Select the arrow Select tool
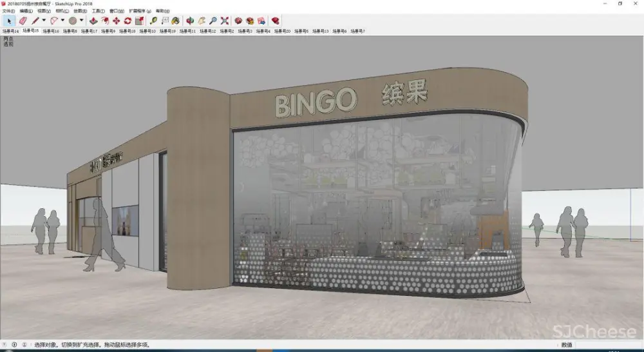The height and width of the screenshot is (352, 644). (x=9, y=21)
